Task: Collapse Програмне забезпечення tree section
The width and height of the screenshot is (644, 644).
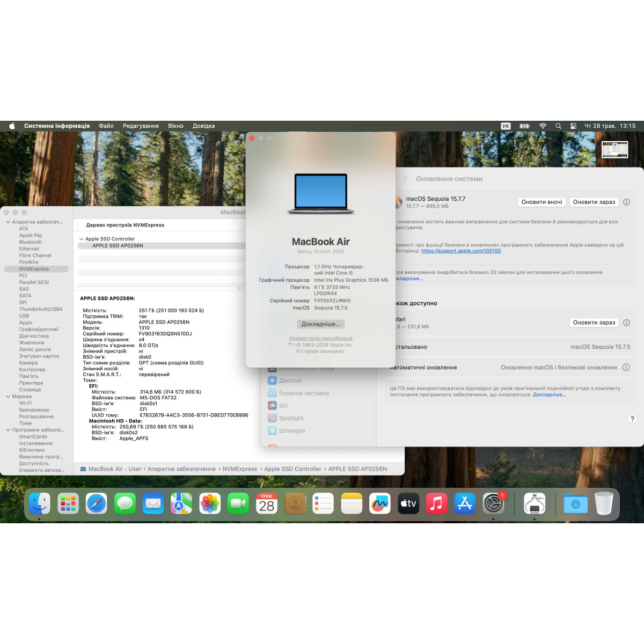Action: (8, 430)
